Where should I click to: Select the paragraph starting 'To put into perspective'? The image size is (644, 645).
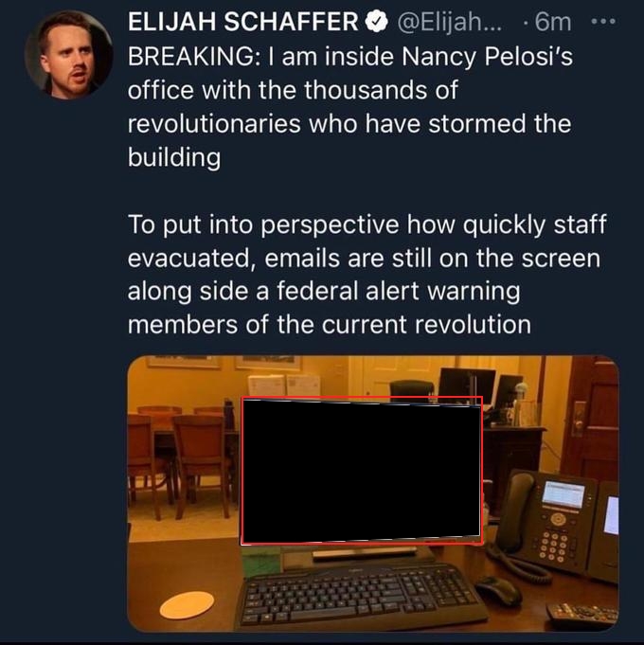(367, 275)
